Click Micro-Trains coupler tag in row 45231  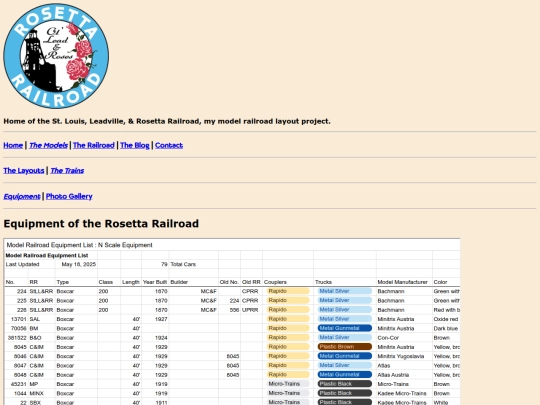point(288,384)
